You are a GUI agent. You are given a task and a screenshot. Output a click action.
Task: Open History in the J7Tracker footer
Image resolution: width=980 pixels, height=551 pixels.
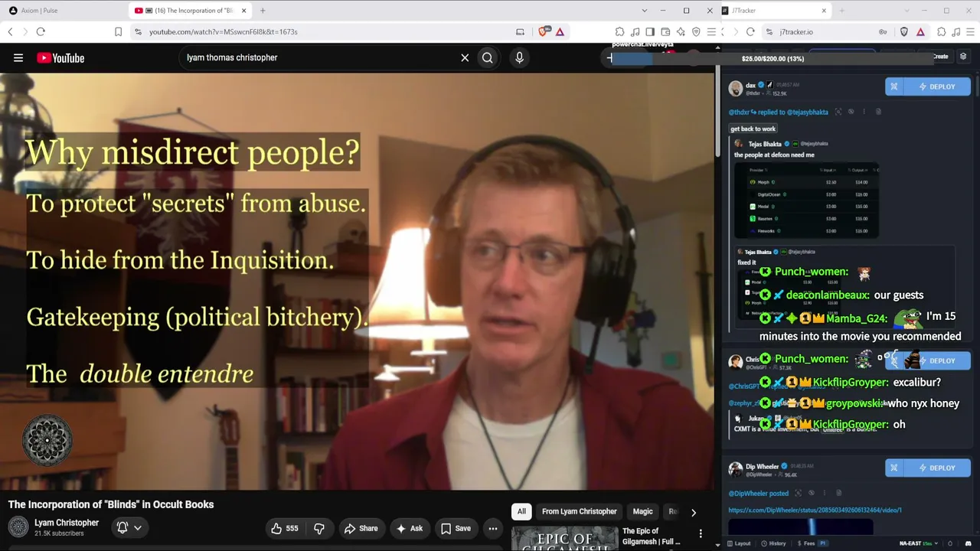coord(773,543)
